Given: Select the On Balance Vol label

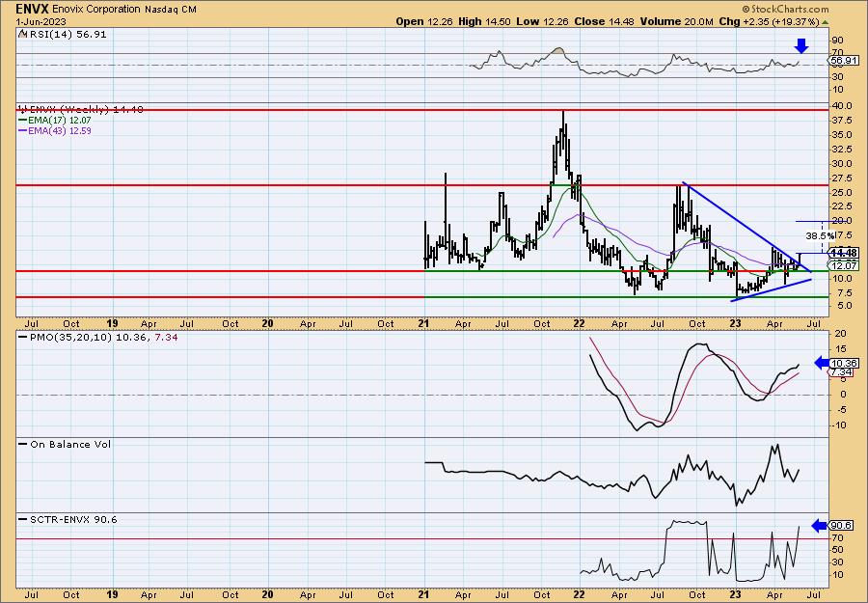Looking at the screenshot, I should 70,444.
